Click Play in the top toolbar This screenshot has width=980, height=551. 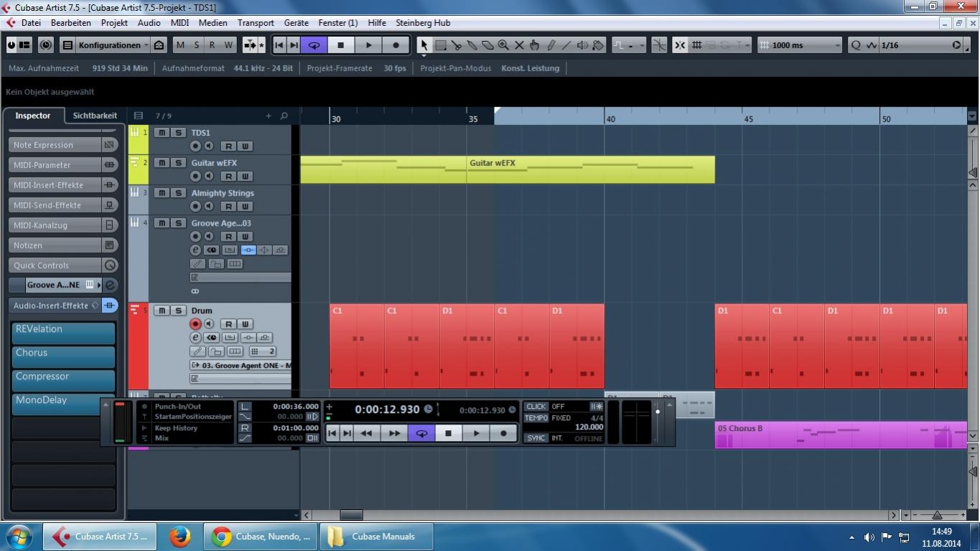[x=368, y=45]
